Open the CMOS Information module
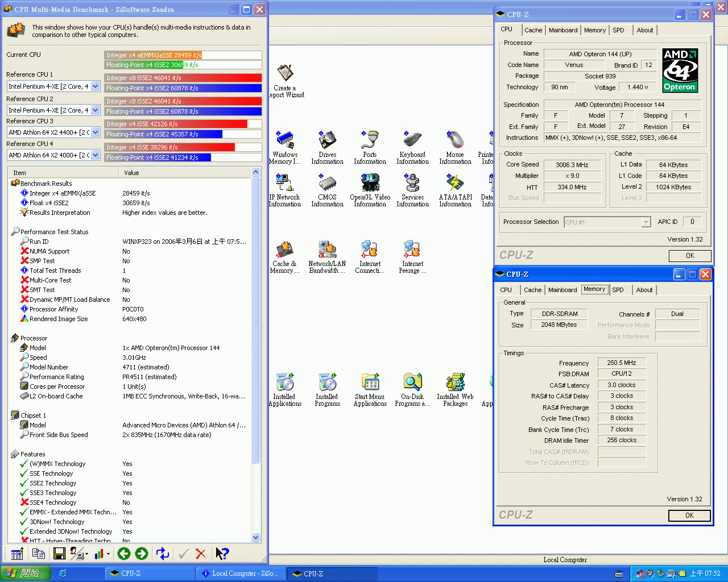728x582 pixels. coord(327,191)
